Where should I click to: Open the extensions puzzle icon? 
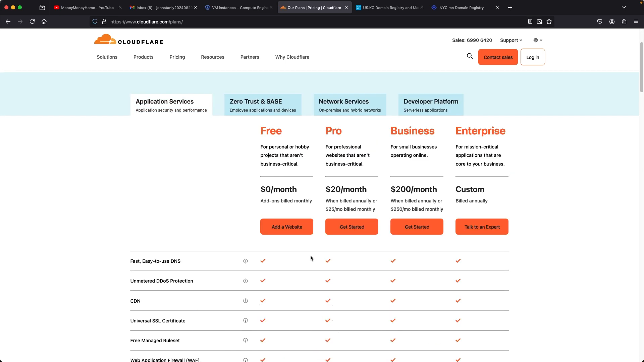pyautogui.click(x=624, y=21)
